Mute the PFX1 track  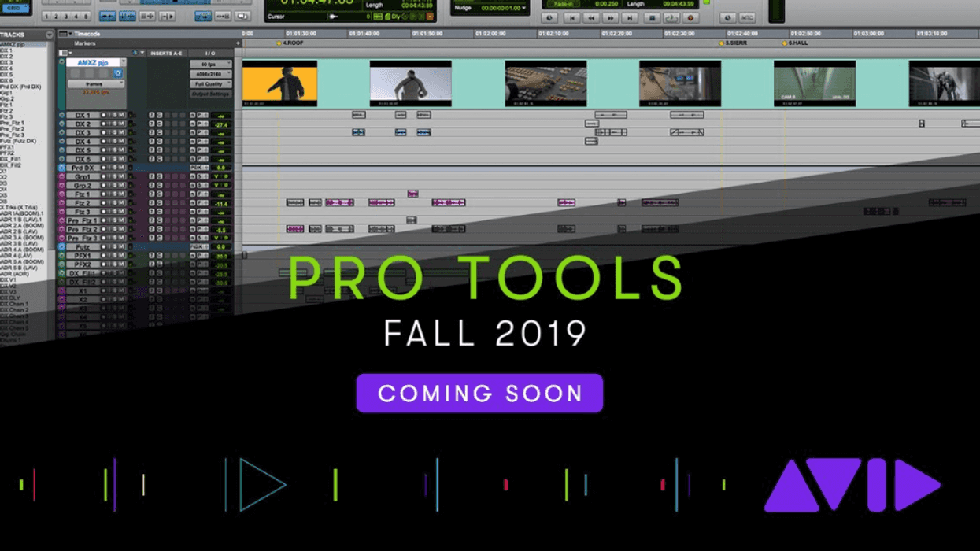pyautogui.click(x=122, y=257)
